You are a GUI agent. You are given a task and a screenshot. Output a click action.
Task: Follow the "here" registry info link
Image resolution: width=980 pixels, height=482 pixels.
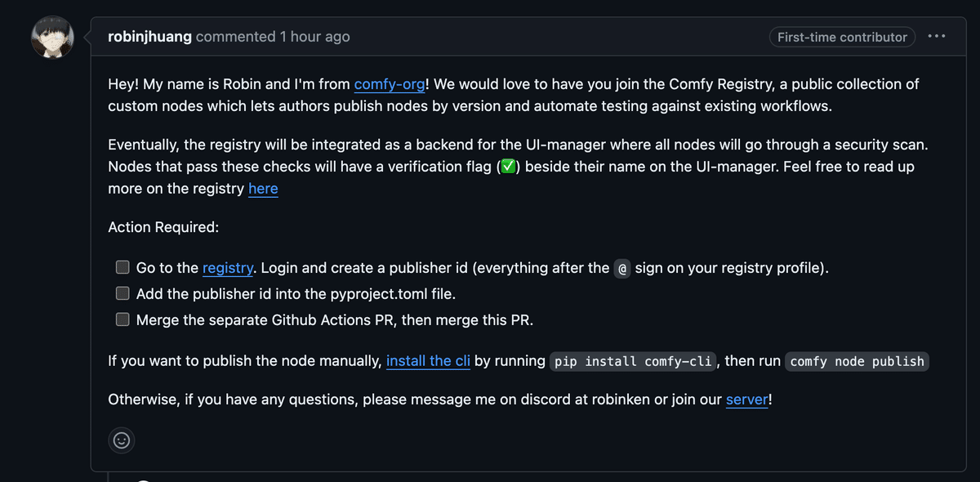pyautogui.click(x=263, y=189)
